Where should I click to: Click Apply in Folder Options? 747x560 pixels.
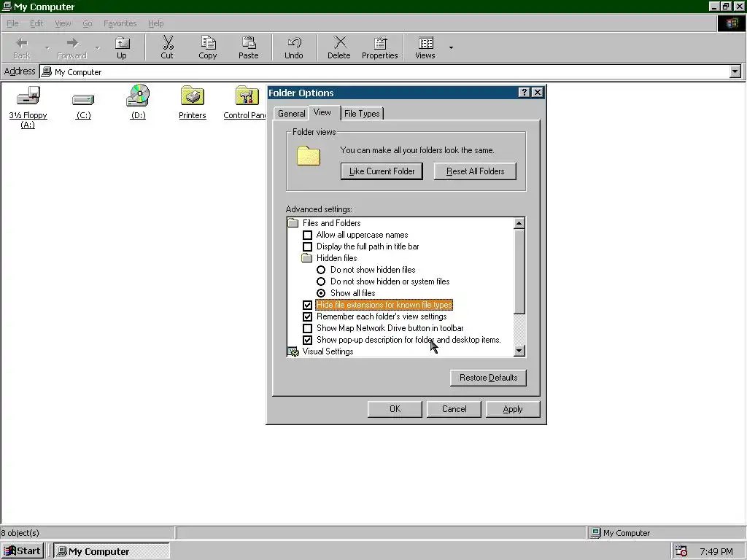coord(513,409)
